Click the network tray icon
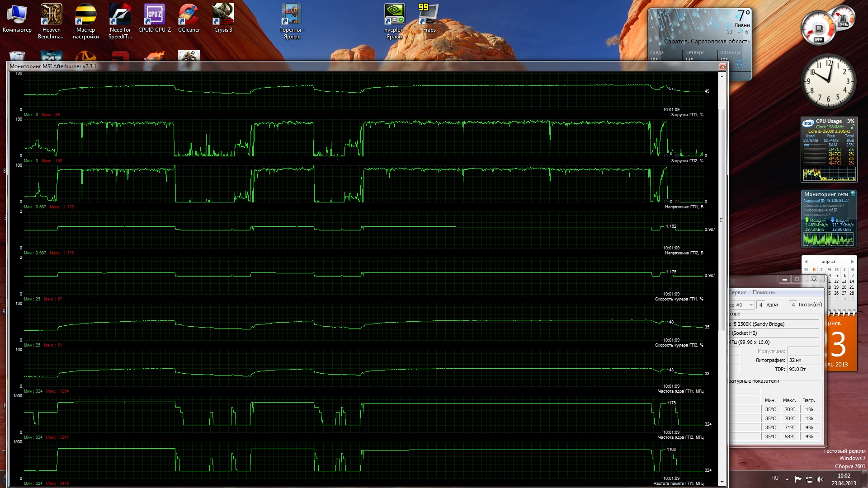This screenshot has width=868, height=488. [x=809, y=479]
